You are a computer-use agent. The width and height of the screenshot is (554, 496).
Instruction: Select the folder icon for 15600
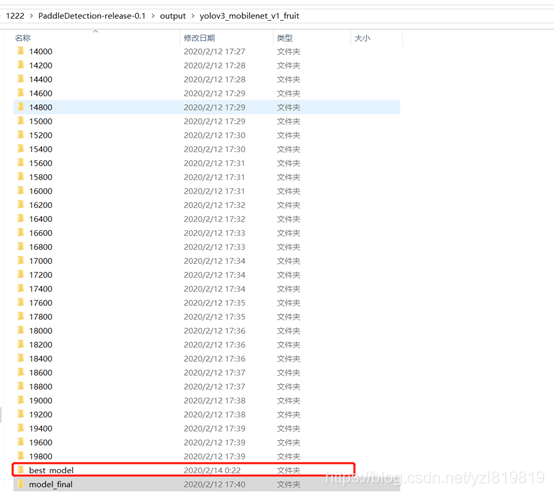(x=21, y=163)
